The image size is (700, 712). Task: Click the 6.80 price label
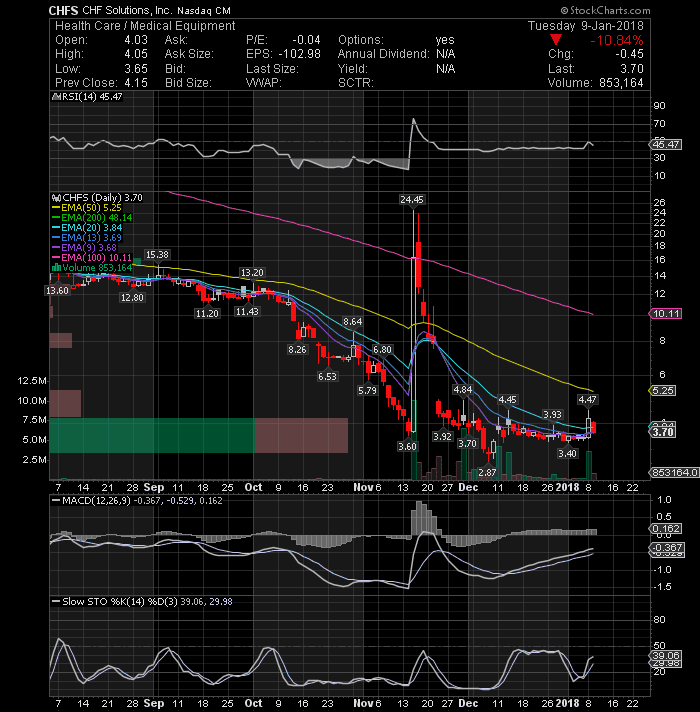[382, 350]
